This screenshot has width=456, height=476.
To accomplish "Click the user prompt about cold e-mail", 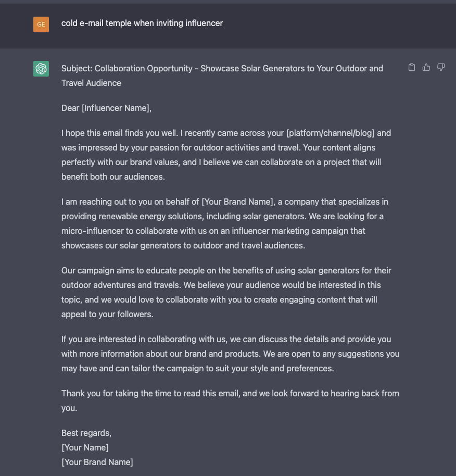I will coord(142,23).
